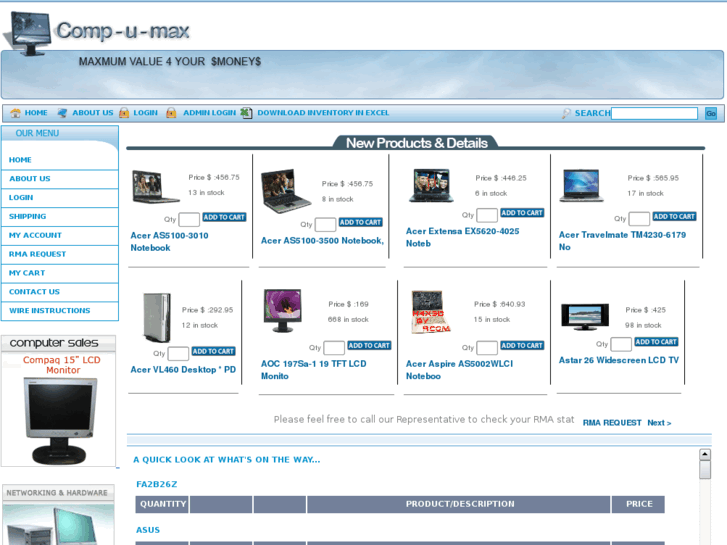This screenshot has height=545, width=727.
Task: Click Acer VL460 desktop tower thumbnail
Action: tap(157, 318)
